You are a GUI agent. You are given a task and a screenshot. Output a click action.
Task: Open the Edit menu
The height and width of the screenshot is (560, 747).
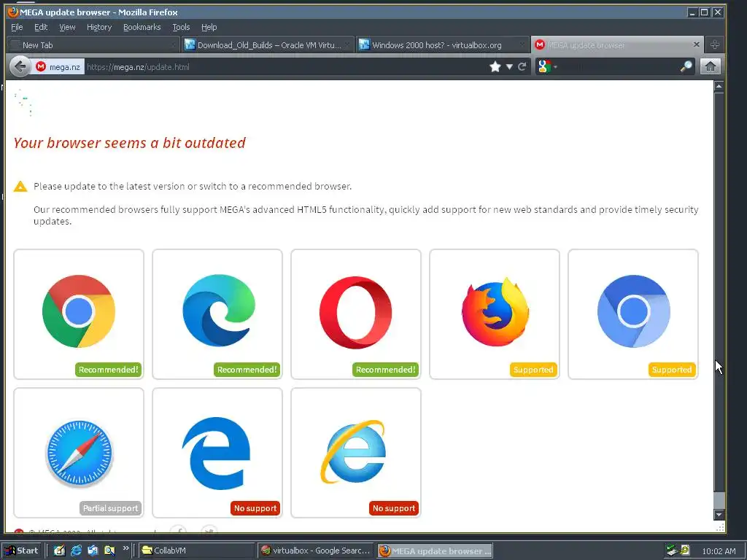tap(41, 27)
